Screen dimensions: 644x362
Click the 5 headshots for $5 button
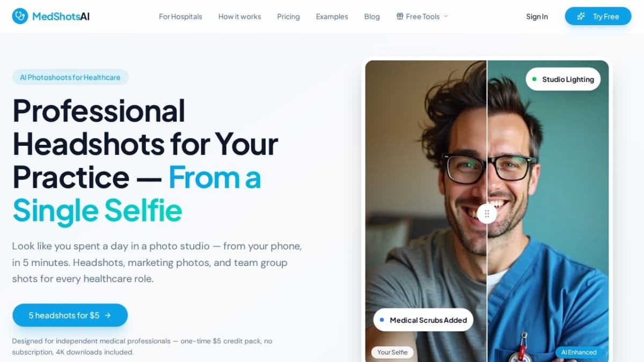tap(70, 315)
